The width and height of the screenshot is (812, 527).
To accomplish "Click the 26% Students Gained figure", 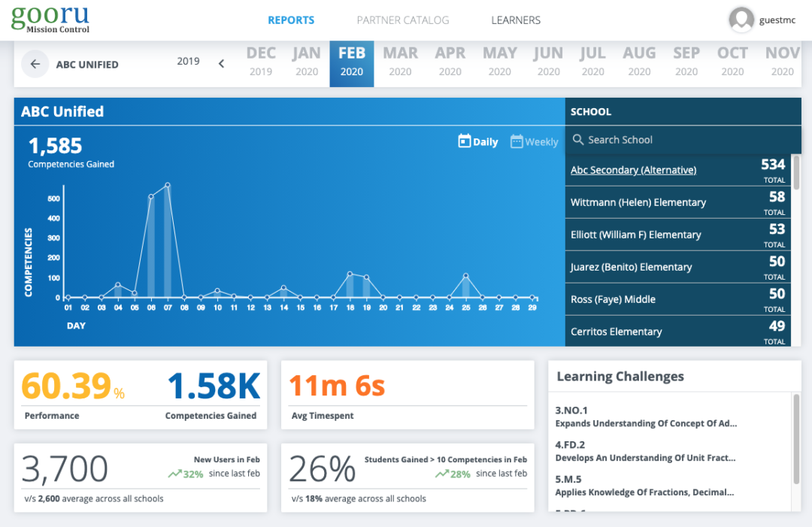I will (x=322, y=469).
